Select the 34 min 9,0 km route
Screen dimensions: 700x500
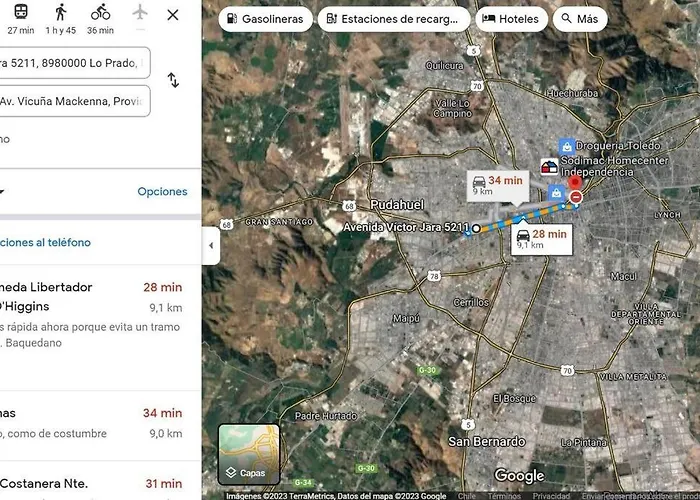coord(100,425)
